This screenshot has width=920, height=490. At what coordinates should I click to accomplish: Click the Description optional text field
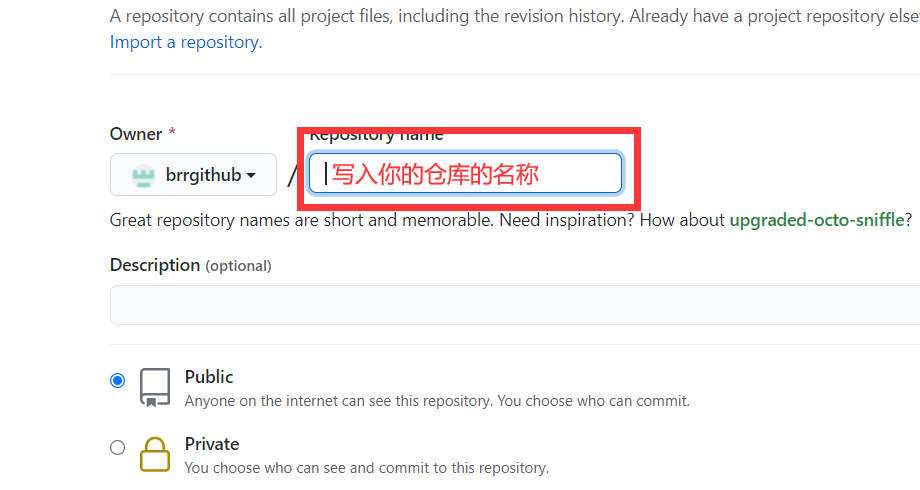[515, 305]
